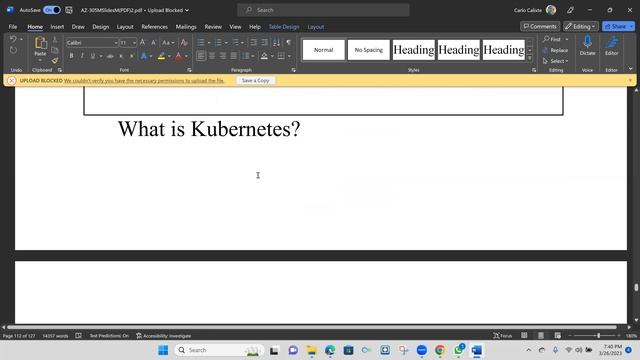Toggle Strikethrough formatting
The width and height of the screenshot is (640, 360).
[x=110, y=56]
